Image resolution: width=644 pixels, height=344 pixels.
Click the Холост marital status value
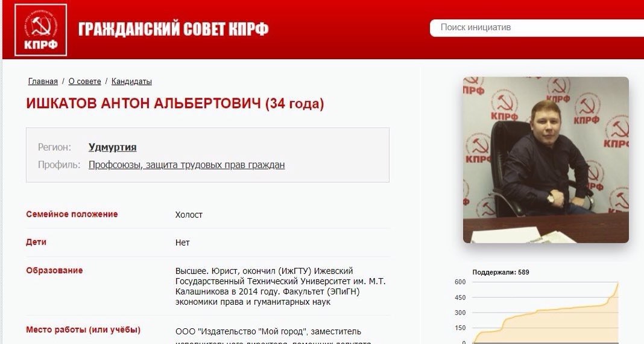[189, 214]
